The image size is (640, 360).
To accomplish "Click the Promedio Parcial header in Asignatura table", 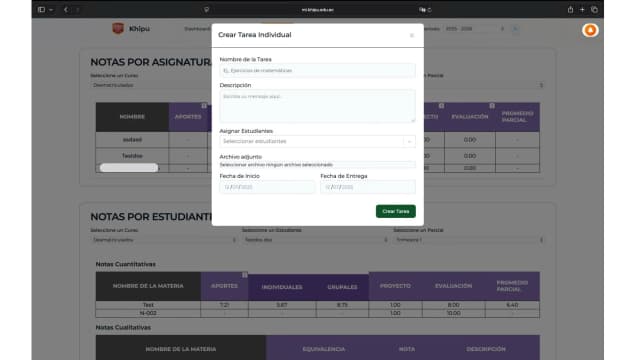I will (517, 117).
